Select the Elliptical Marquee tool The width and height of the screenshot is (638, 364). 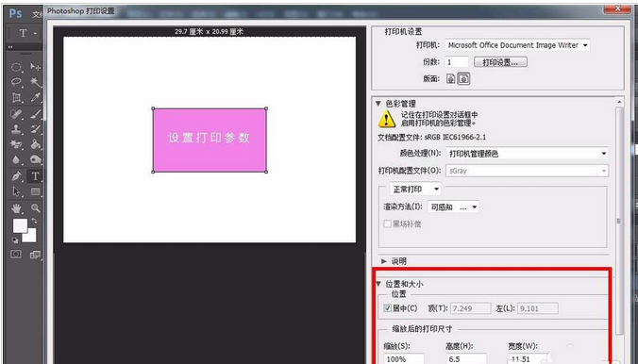[x=16, y=67]
